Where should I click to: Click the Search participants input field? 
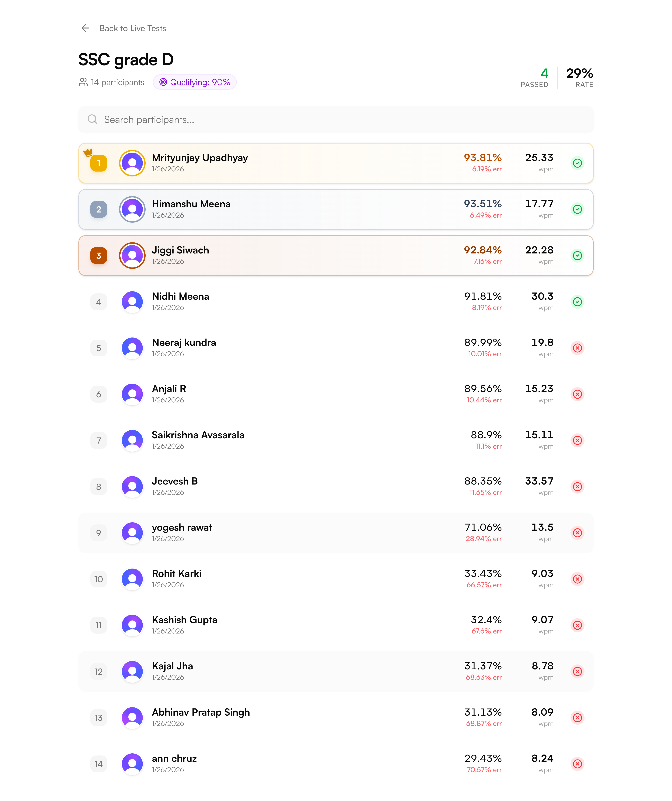(x=336, y=120)
